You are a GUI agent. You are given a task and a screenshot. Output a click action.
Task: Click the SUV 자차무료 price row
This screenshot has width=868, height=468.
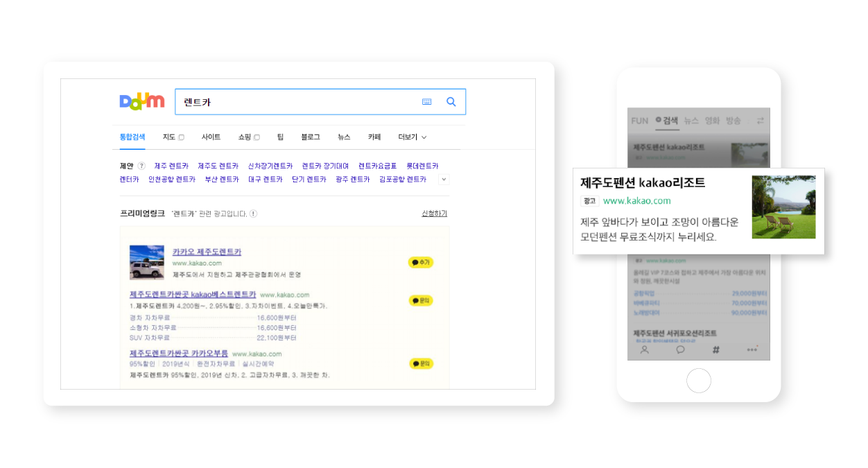(213, 338)
